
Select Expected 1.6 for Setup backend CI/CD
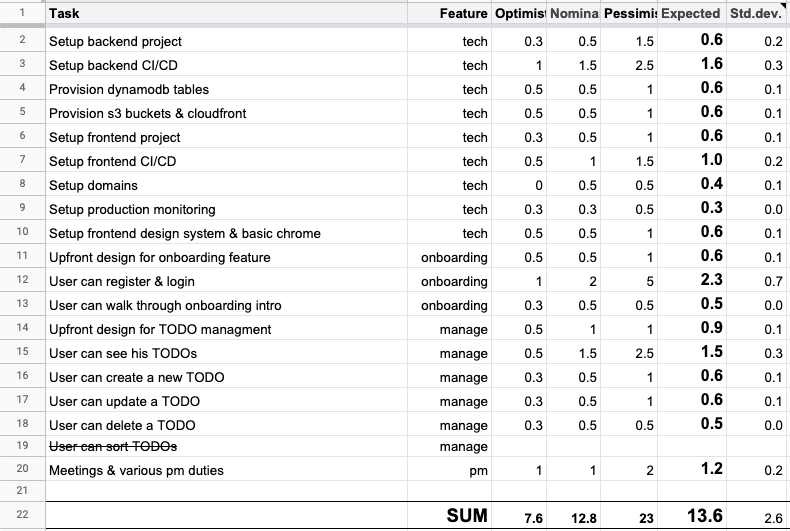tap(692, 64)
